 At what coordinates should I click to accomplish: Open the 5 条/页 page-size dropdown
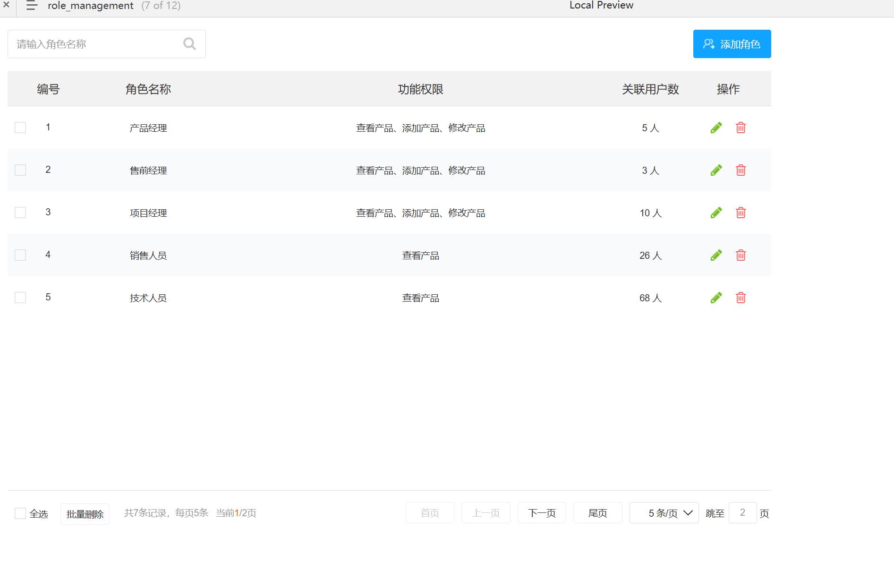[x=664, y=513]
